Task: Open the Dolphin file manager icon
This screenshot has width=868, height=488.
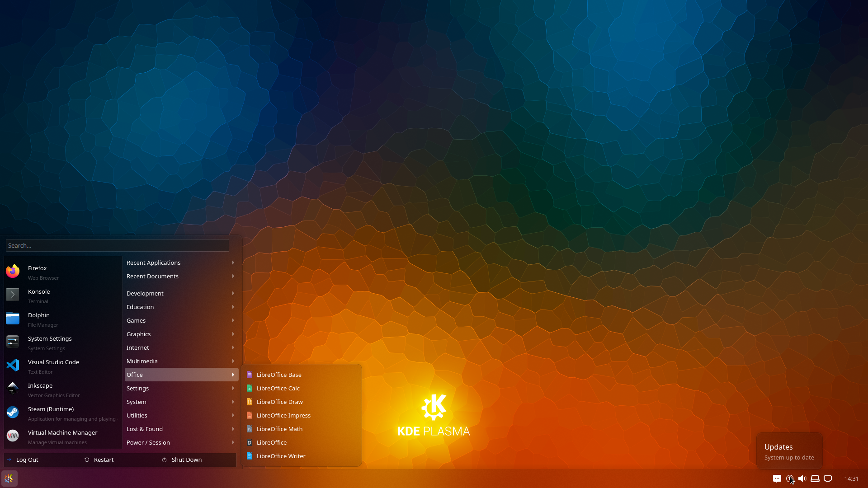Action: 13,318
